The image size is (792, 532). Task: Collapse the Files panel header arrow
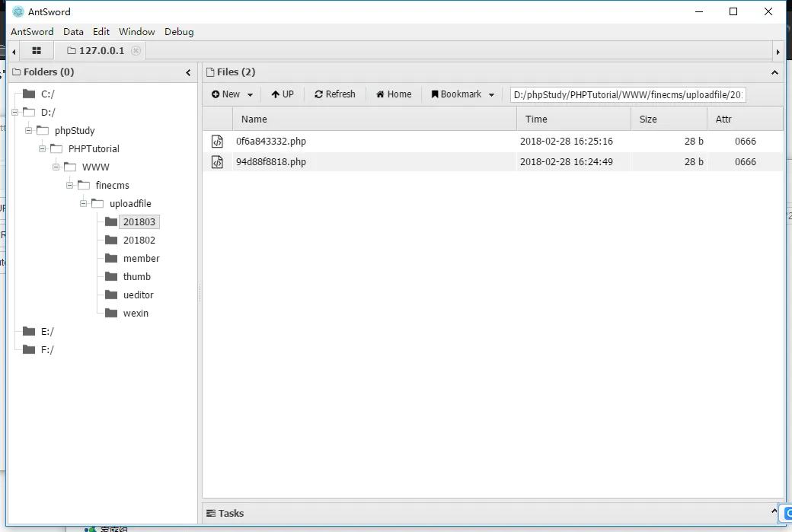775,72
